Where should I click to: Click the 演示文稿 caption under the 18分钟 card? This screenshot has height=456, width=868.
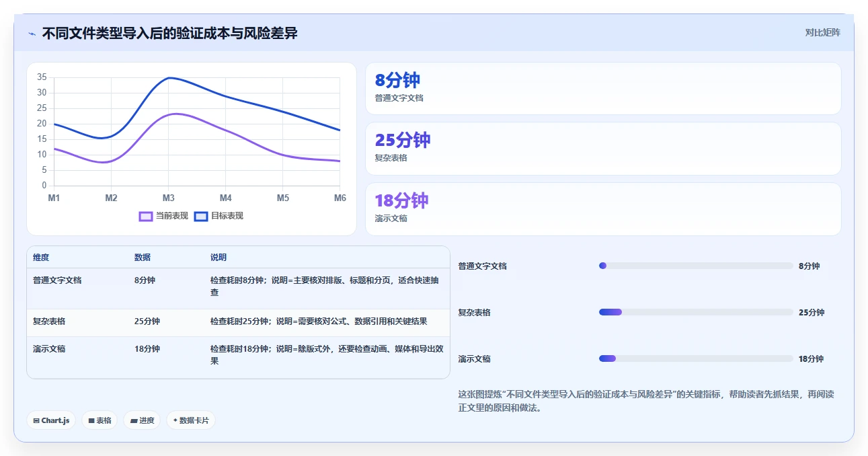(391, 219)
